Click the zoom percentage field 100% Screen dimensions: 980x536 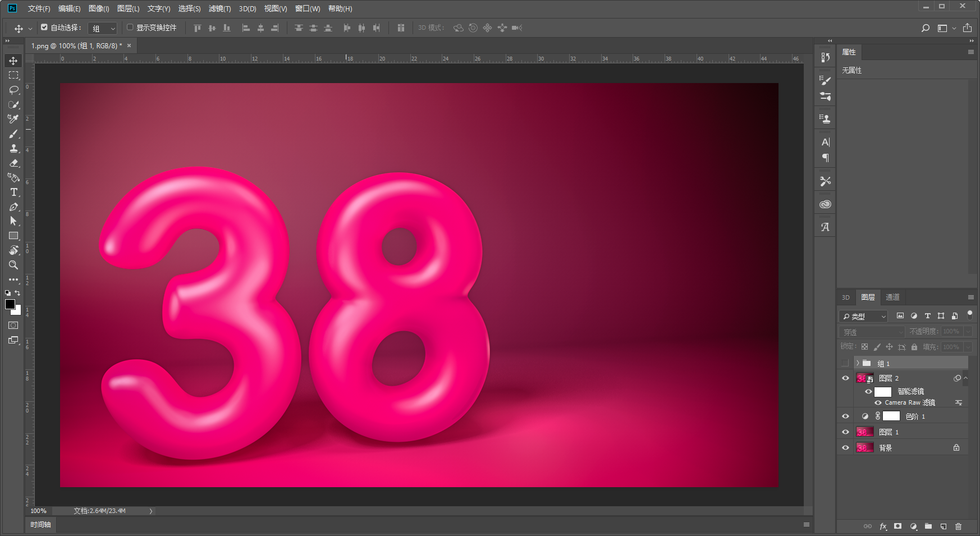pyautogui.click(x=39, y=511)
